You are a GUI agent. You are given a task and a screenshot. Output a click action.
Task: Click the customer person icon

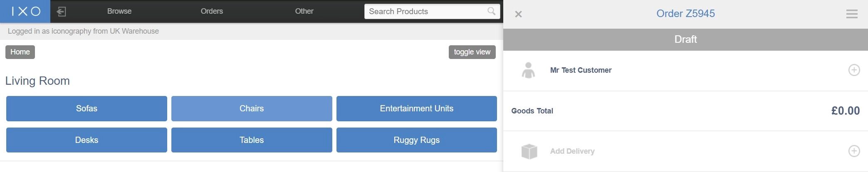point(528,70)
